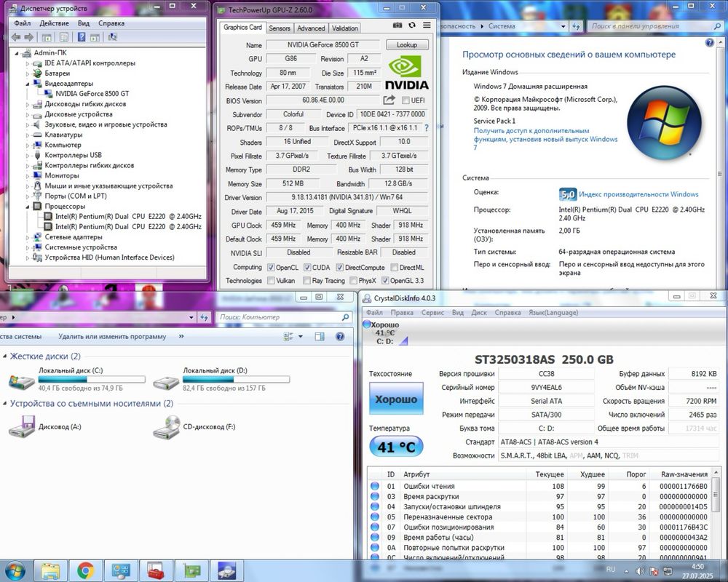This screenshot has height=582, width=728.
Task: Click the Windows Experience Index 5,0 badge
Action: point(567,194)
